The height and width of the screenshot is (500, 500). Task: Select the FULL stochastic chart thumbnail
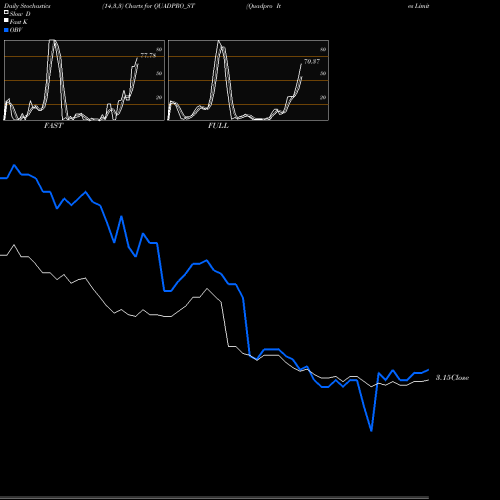pos(248,80)
